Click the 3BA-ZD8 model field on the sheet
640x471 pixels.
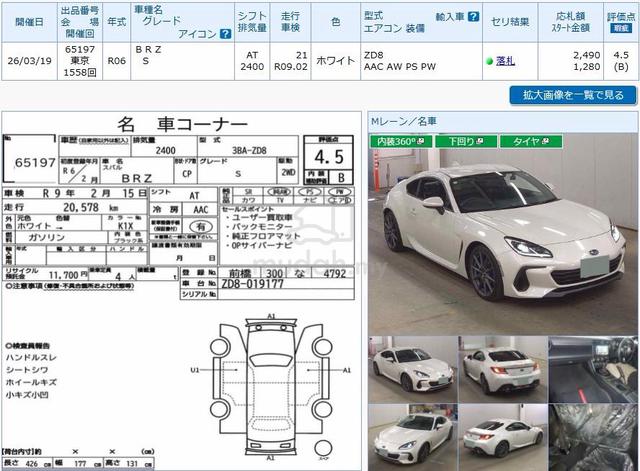(x=249, y=151)
